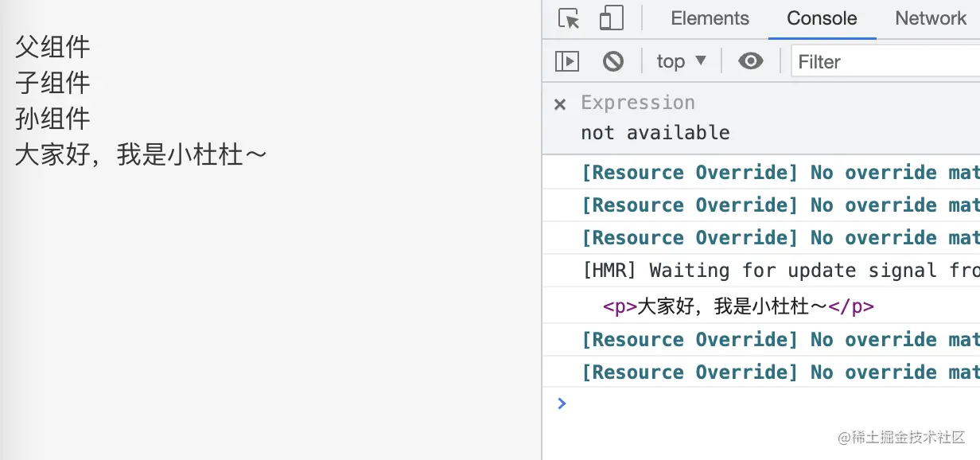
Task: Clear the console with the ban icon
Action: point(613,61)
